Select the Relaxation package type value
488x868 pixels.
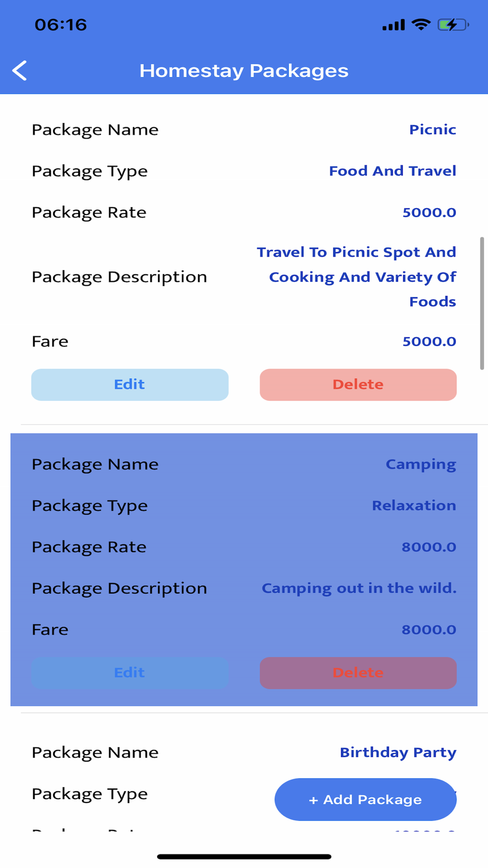[x=414, y=506]
